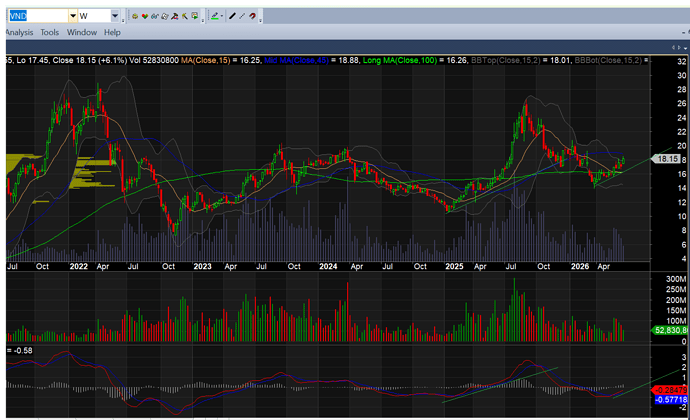
Task: Click the 18.15 last price axis label
Action: click(x=667, y=159)
